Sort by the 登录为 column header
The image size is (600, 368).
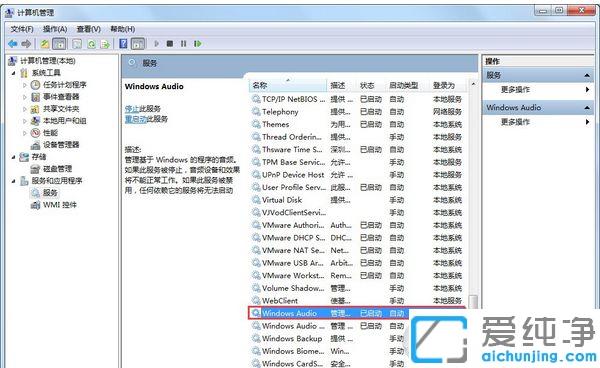(448, 85)
